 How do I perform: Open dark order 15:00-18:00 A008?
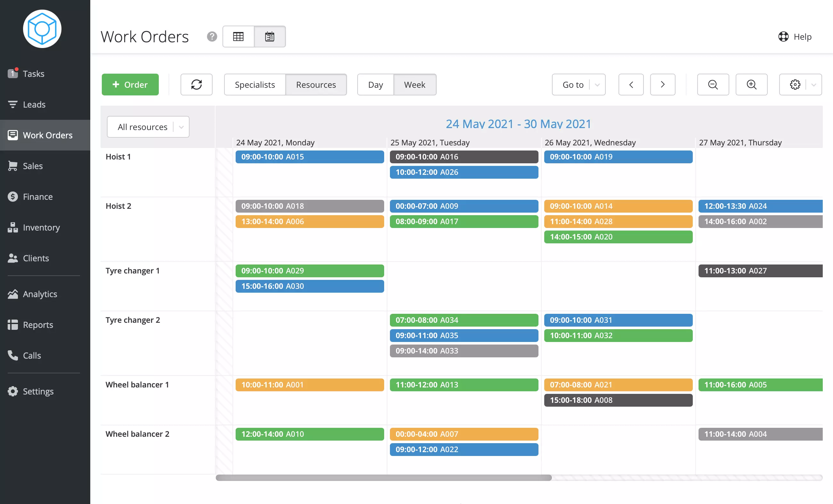point(618,400)
